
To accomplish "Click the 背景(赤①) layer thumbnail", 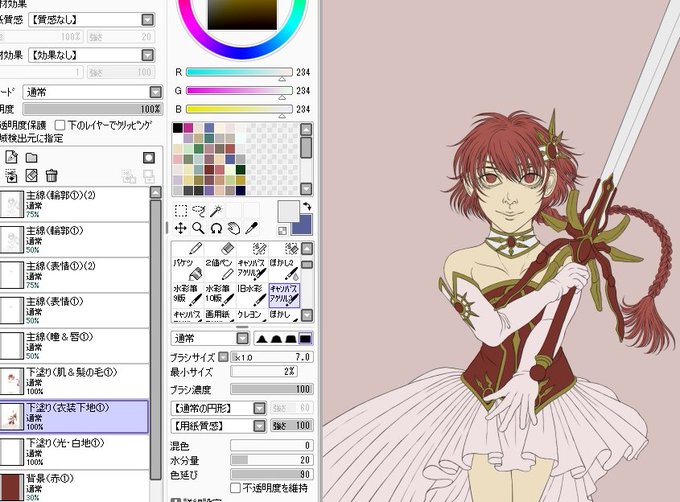I will tap(11, 487).
